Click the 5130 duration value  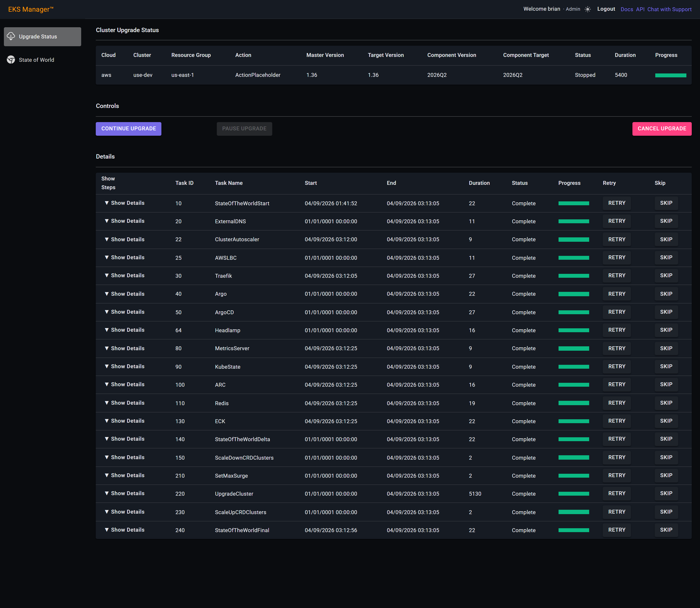[x=475, y=494]
